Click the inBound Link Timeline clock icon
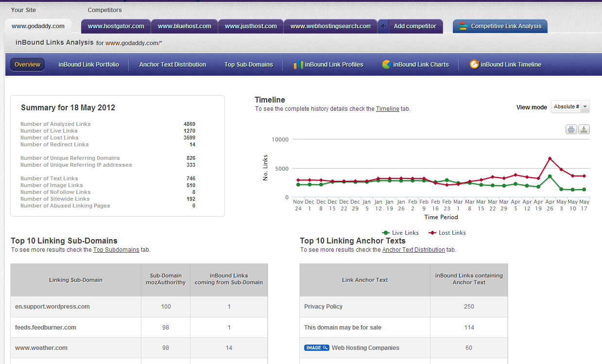The image size is (602, 364). (x=474, y=64)
